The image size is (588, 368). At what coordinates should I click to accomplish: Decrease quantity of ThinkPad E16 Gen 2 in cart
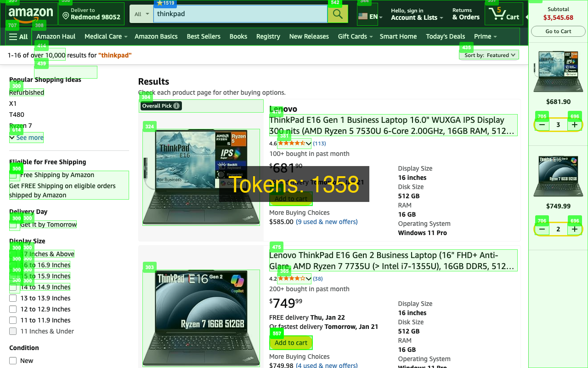542,229
